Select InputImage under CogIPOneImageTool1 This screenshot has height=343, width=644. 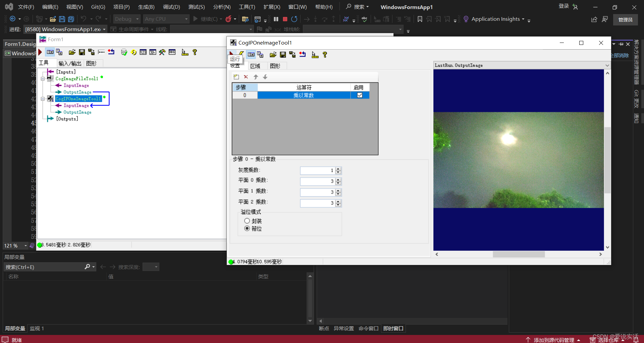point(76,106)
